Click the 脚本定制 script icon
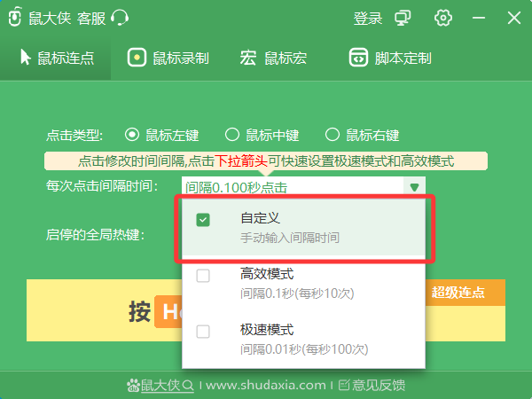Screen dimensions: 532x399 point(358,59)
